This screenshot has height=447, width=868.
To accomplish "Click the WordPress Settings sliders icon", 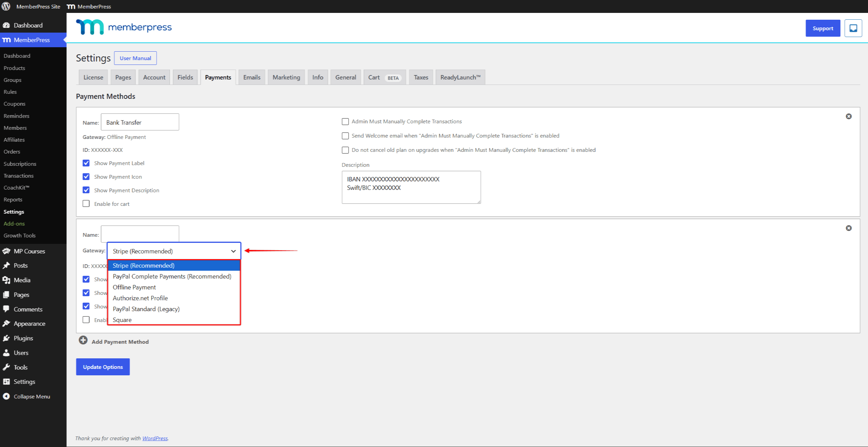I will (x=6, y=381).
